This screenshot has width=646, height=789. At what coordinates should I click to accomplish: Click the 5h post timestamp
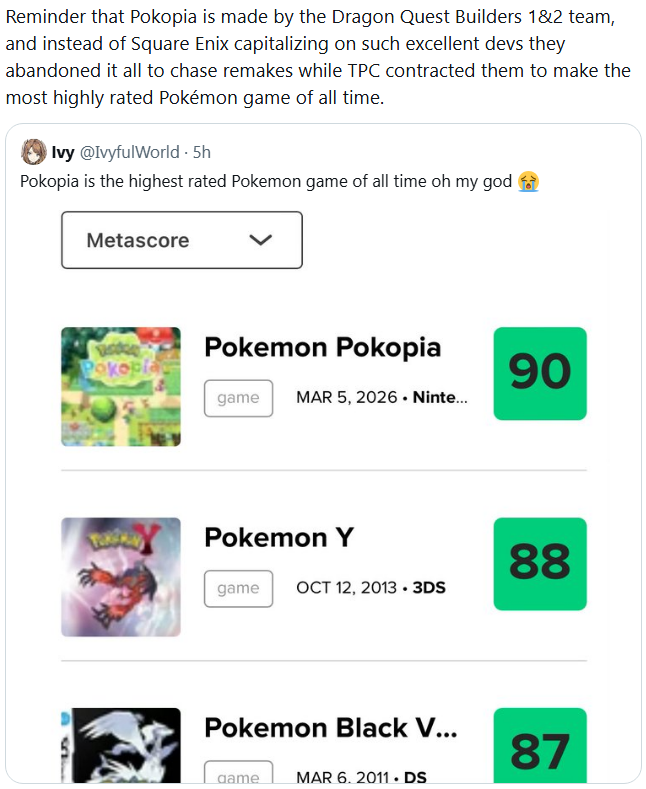click(x=201, y=152)
